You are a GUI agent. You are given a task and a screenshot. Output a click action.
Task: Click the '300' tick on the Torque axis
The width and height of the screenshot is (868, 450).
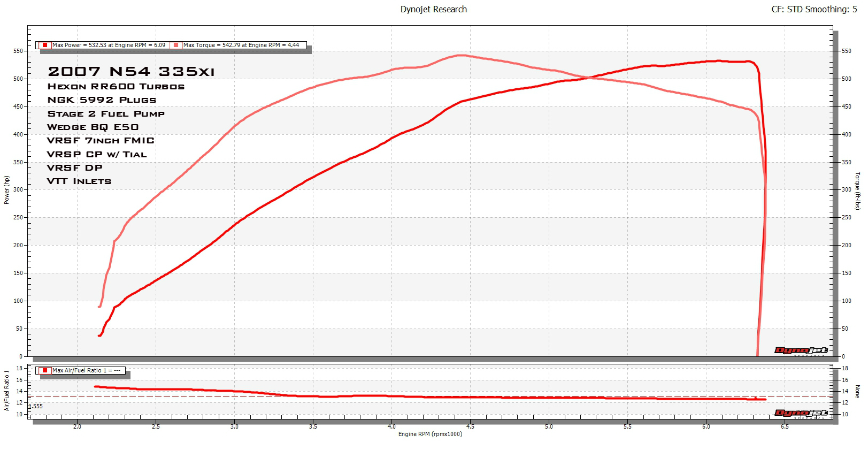click(847, 189)
